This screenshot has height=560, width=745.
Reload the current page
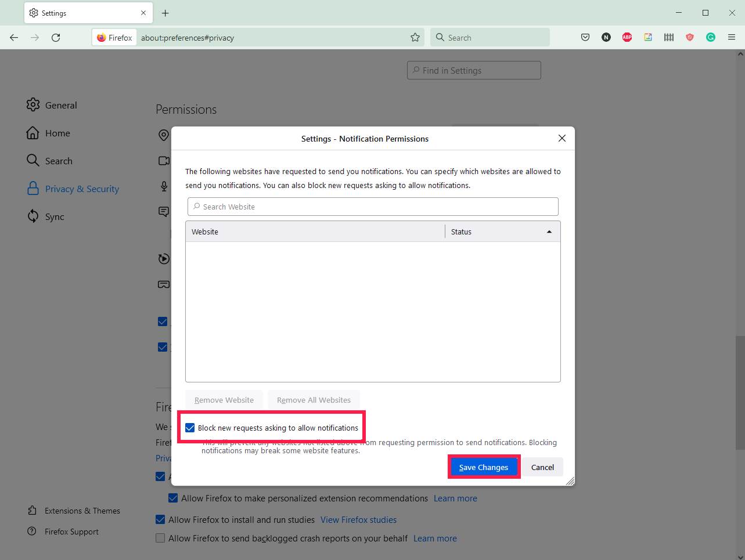pos(56,37)
